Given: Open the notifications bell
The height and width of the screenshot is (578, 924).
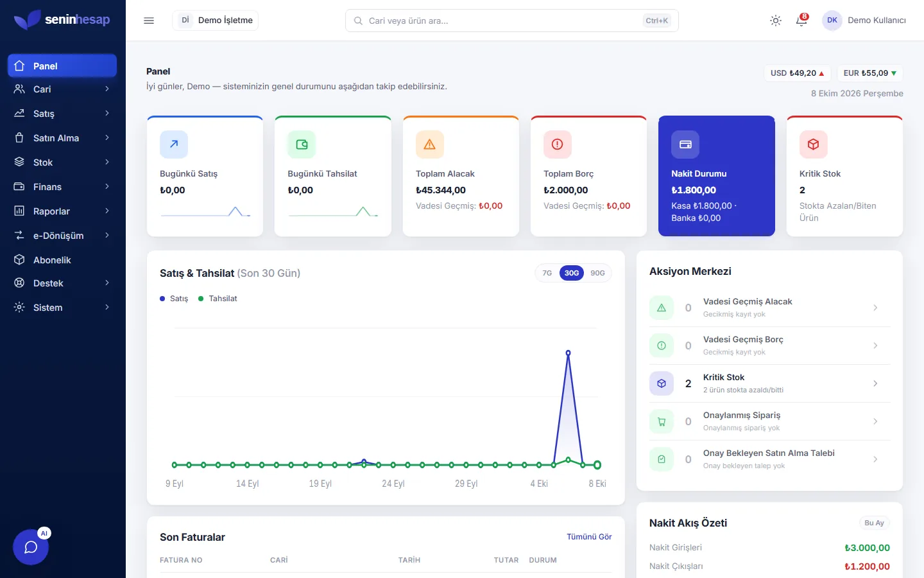Looking at the screenshot, I should click(801, 21).
